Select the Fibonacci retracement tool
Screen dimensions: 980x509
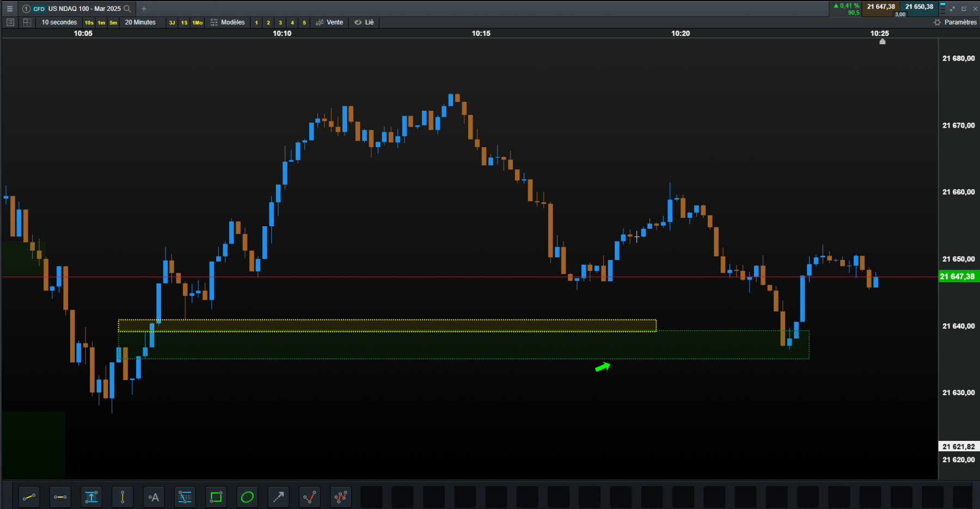[x=185, y=497]
